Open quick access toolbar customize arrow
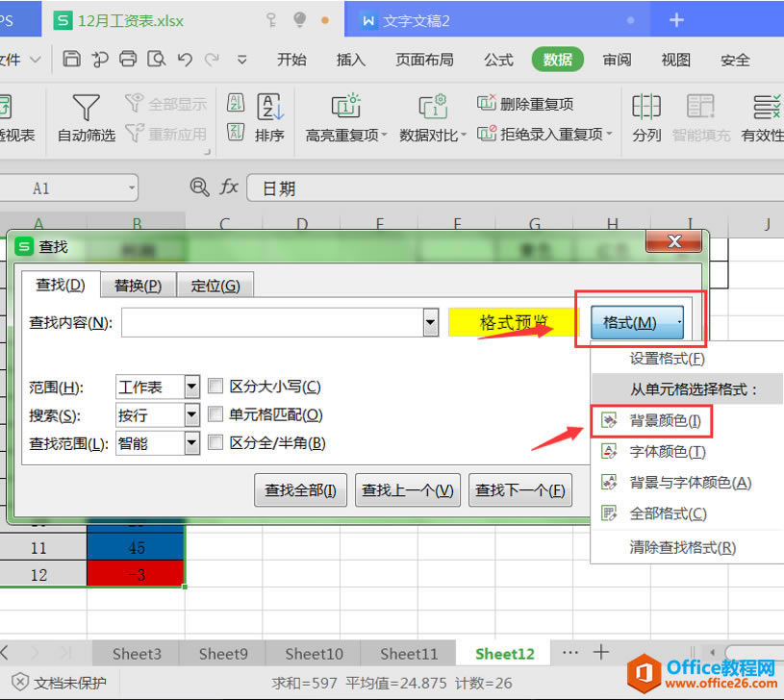 coord(242,60)
